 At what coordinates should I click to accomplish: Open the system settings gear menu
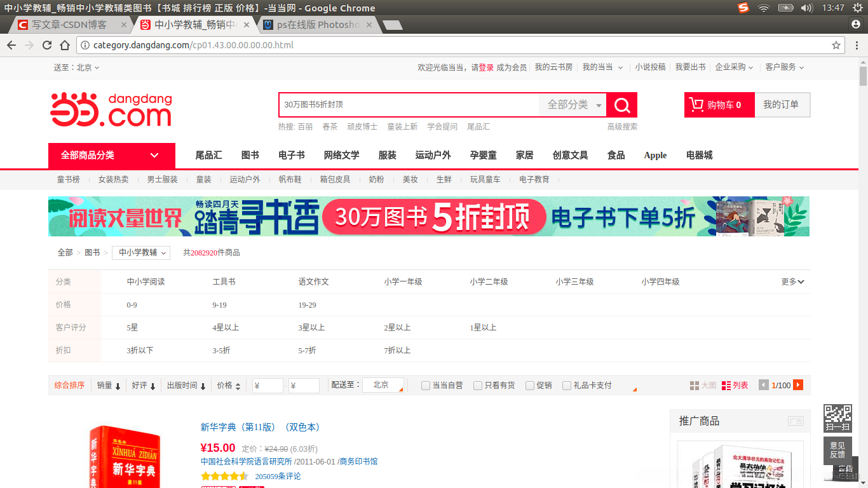(858, 8)
